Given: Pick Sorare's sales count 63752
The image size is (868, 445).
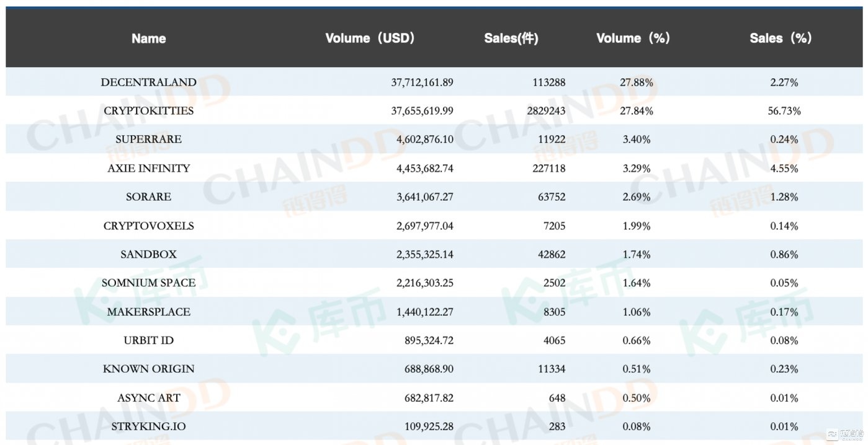Looking at the screenshot, I should click(x=552, y=197).
